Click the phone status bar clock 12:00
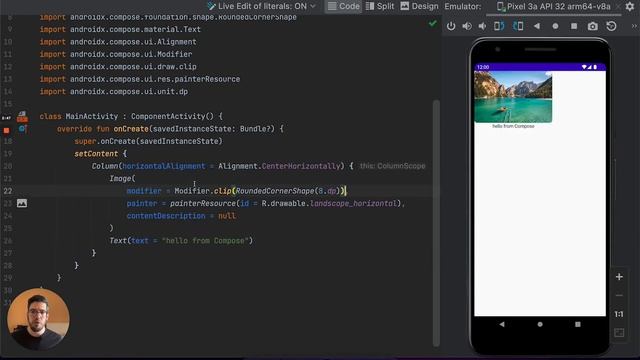 point(483,67)
